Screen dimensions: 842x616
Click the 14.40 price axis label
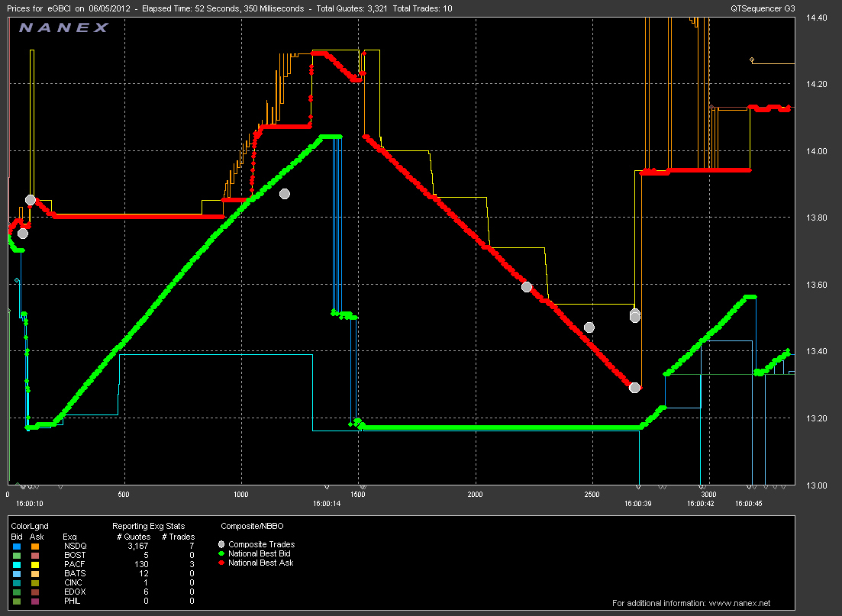tap(816, 18)
